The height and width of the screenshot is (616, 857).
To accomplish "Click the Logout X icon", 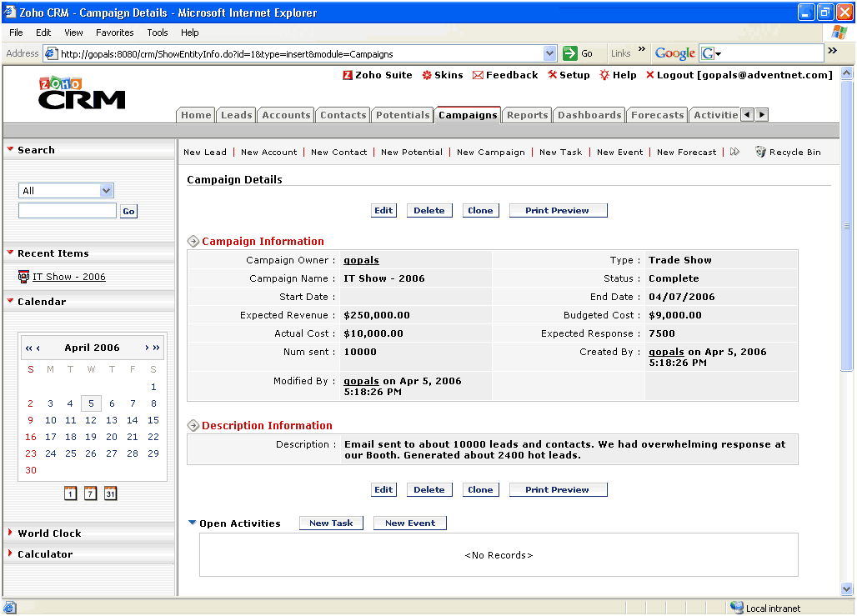I will (650, 75).
